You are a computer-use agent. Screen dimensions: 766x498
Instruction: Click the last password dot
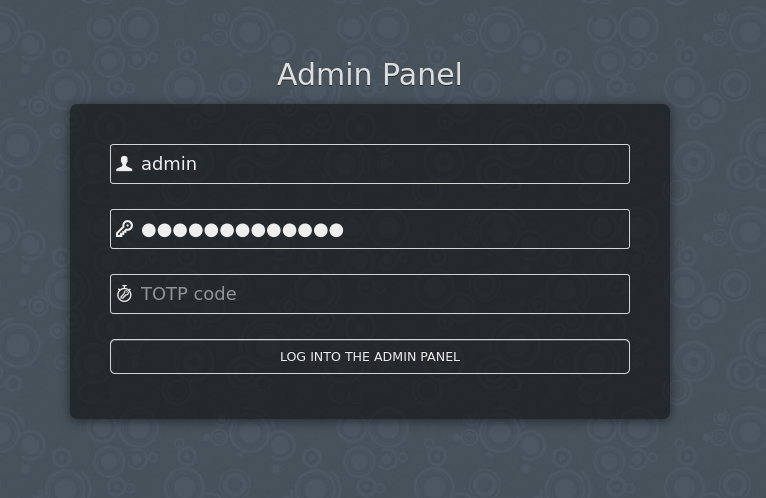[x=336, y=230]
